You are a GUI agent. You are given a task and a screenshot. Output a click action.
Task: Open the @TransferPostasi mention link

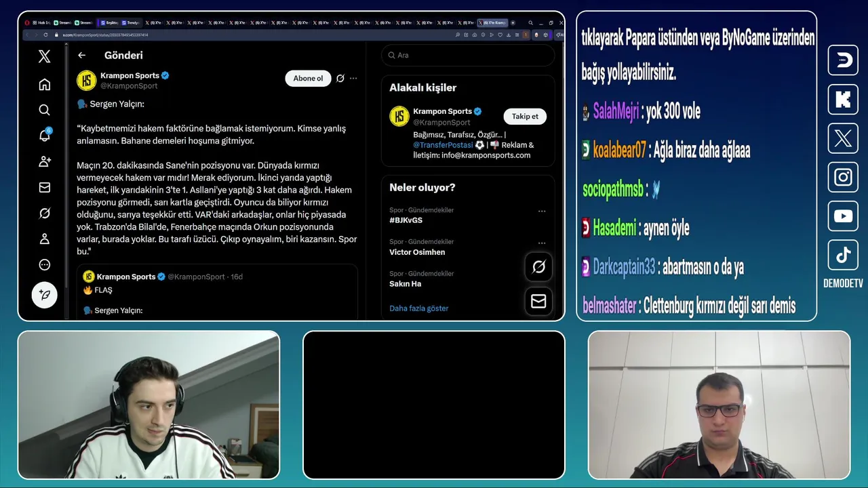441,145
